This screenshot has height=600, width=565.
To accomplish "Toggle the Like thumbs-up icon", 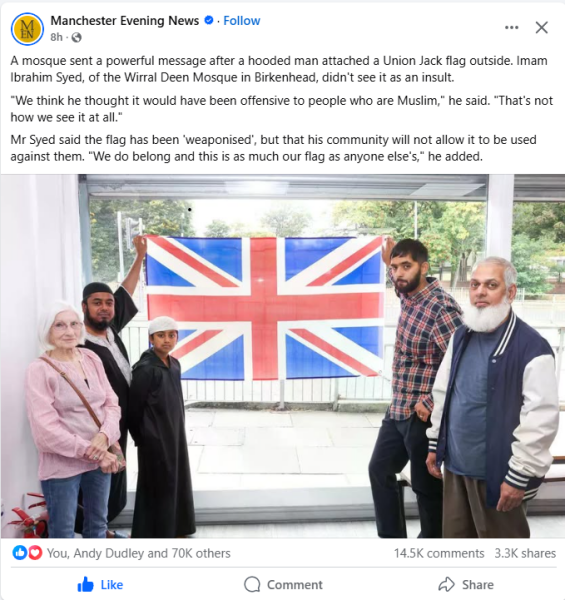I will point(85,584).
